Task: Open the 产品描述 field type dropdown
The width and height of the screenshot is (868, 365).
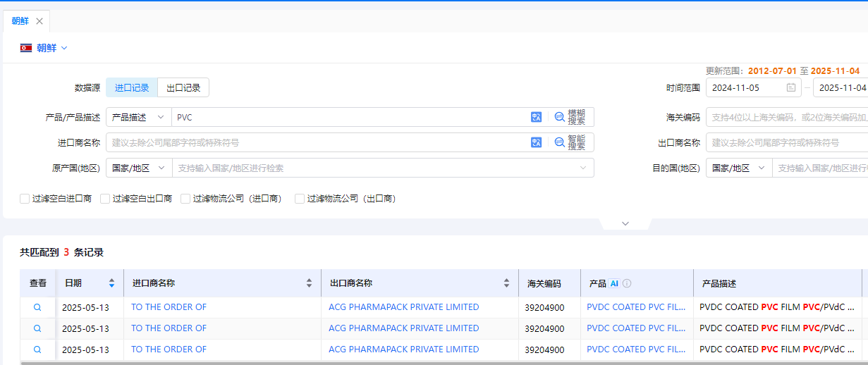Action: click(x=138, y=118)
